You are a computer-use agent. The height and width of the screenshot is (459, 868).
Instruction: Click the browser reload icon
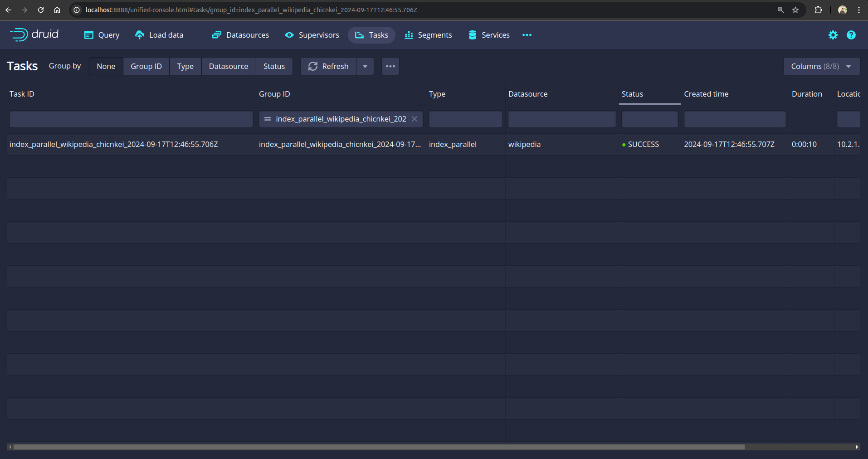41,10
